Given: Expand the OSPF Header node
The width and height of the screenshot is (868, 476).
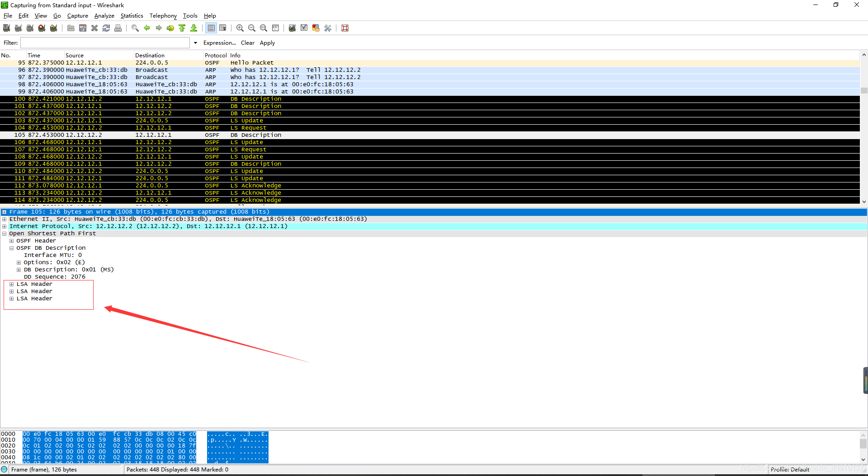Looking at the screenshot, I should coord(11,241).
